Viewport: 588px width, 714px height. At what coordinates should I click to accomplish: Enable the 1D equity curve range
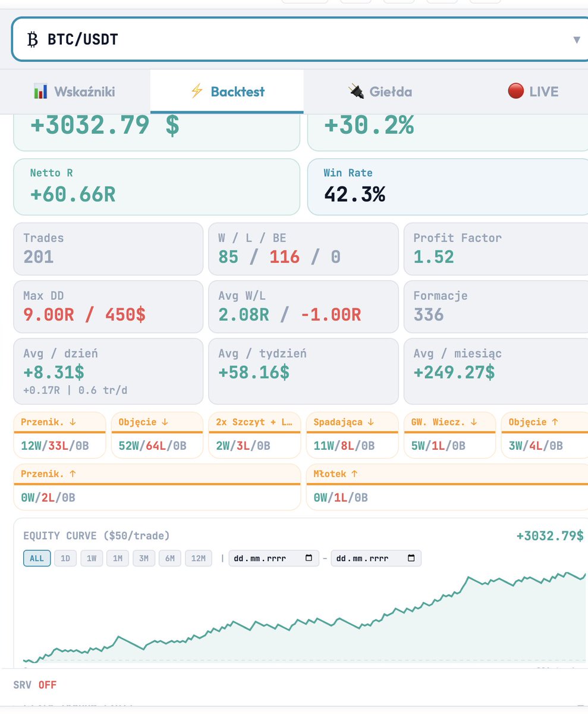pos(65,558)
